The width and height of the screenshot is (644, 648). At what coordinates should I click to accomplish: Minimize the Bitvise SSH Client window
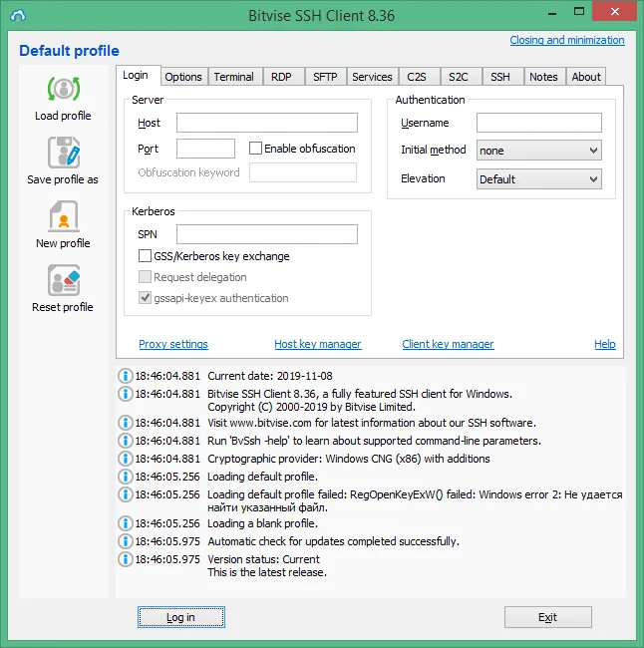point(552,13)
